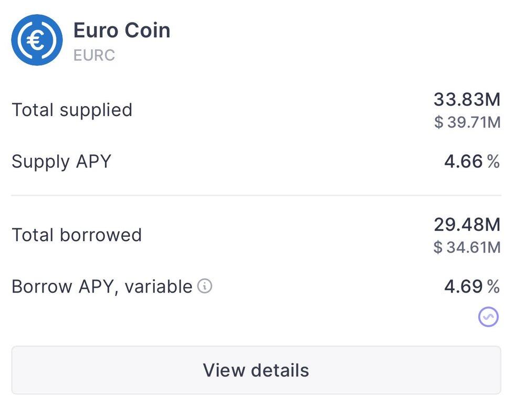Click the 33.83M supplied amount
Viewport: 516px width, 420px height.
tap(467, 99)
